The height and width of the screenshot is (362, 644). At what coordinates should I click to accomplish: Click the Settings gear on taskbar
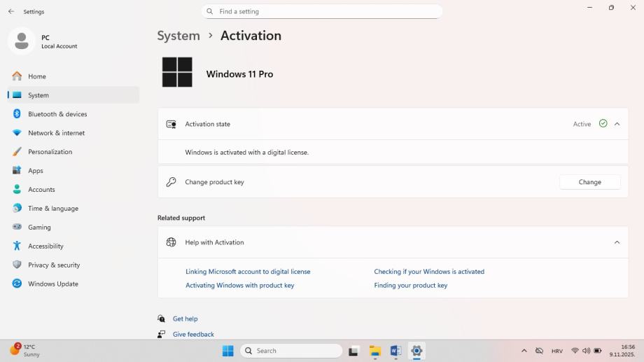(x=416, y=351)
